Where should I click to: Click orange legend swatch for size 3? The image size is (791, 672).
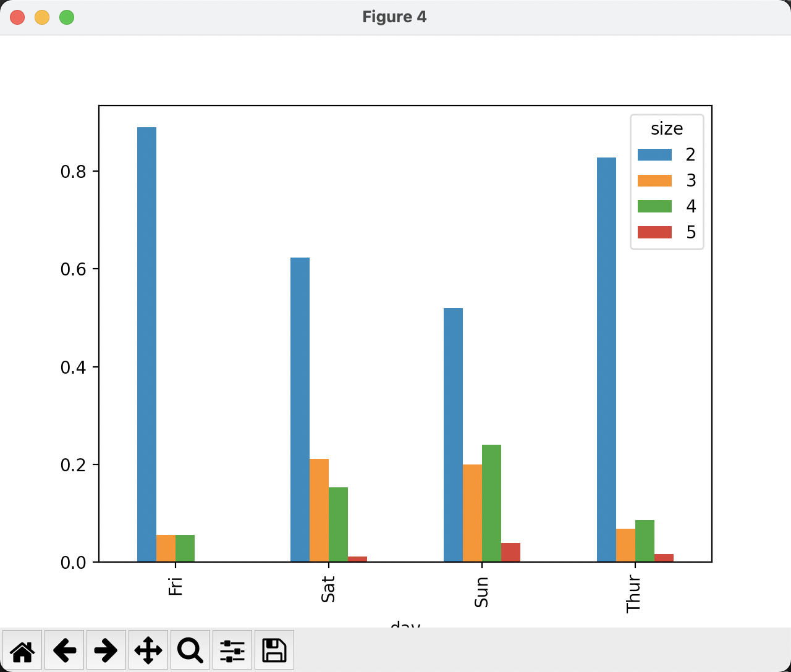coord(654,180)
